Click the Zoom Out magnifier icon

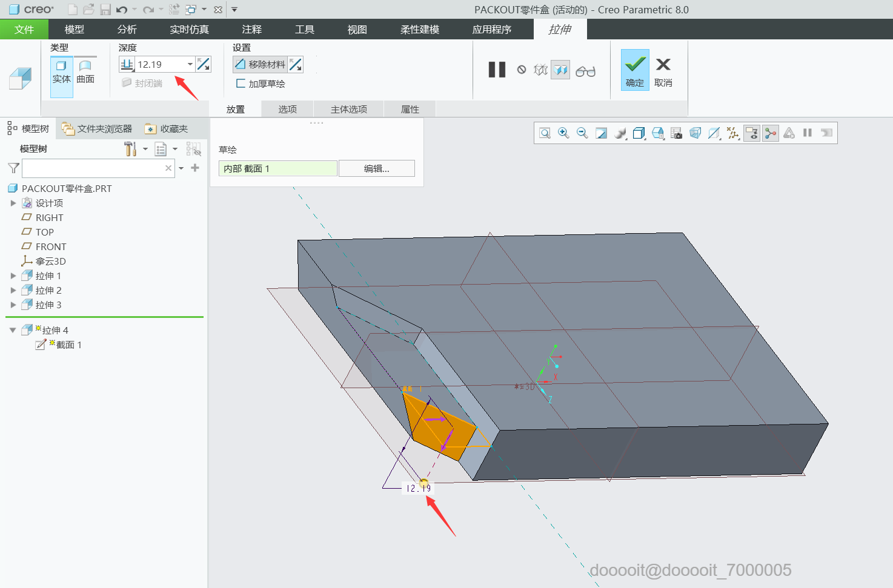click(582, 133)
